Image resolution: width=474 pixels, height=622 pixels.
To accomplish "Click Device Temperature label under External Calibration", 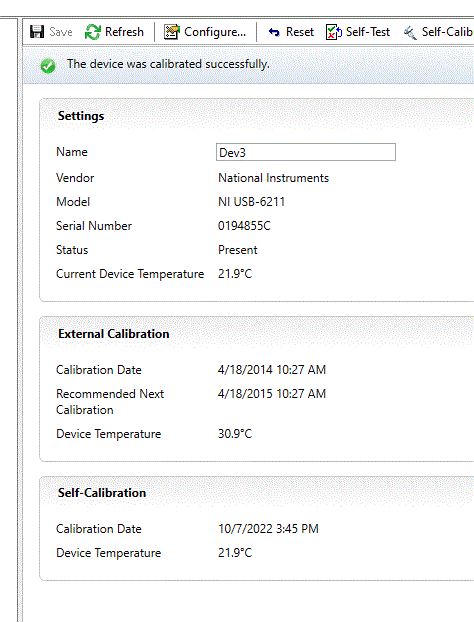I will coord(109,434).
